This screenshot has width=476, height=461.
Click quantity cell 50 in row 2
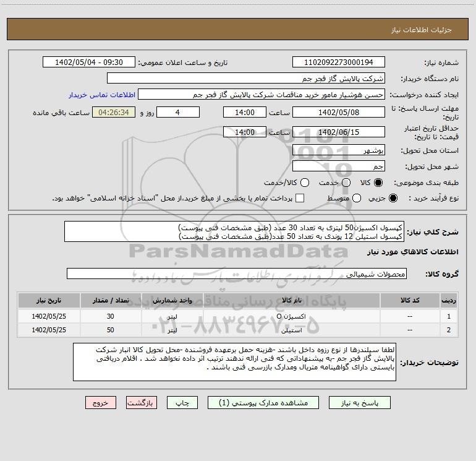click(111, 330)
